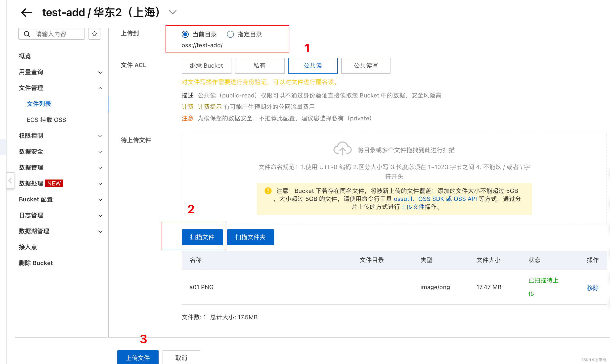This screenshot has width=610, height=364.
Task: Expand the 数据湖管理 section
Action: [61, 231]
